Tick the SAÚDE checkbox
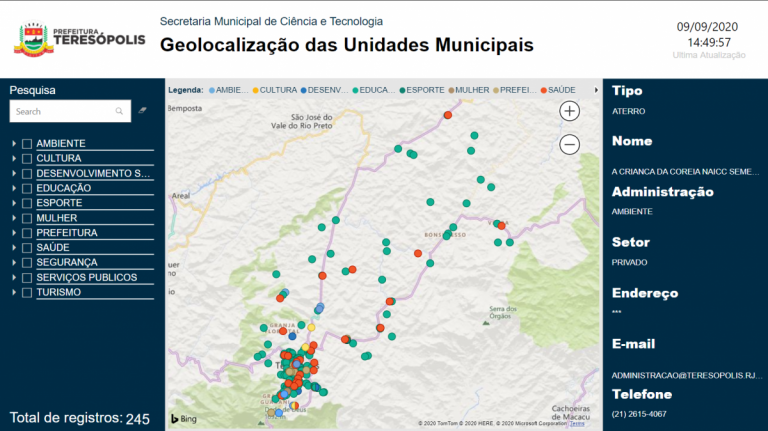Screen dimensions: 768x431 coord(27,248)
